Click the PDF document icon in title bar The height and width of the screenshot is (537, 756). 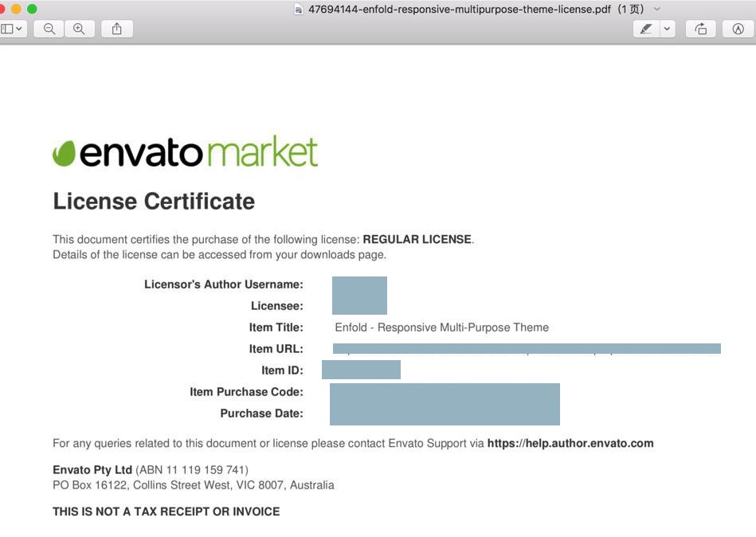299,9
